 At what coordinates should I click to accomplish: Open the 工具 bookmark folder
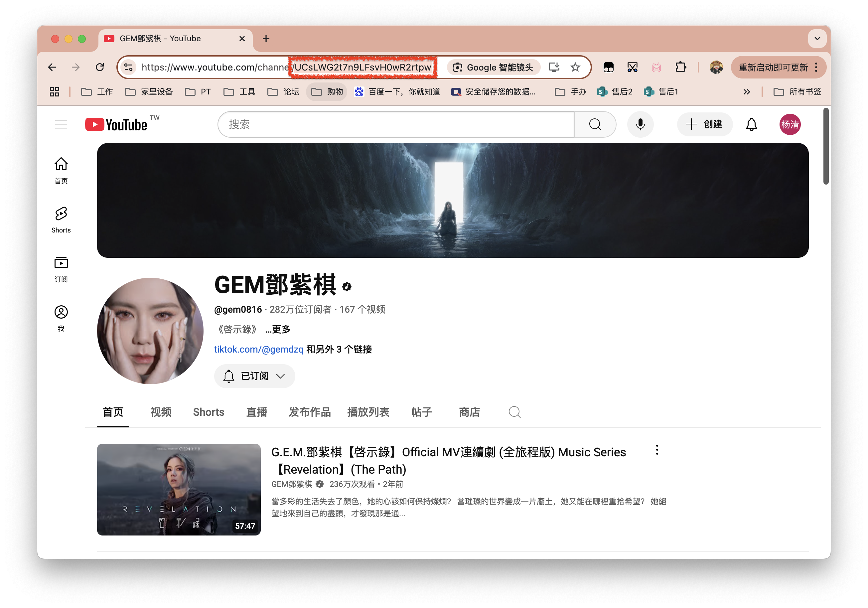click(239, 91)
